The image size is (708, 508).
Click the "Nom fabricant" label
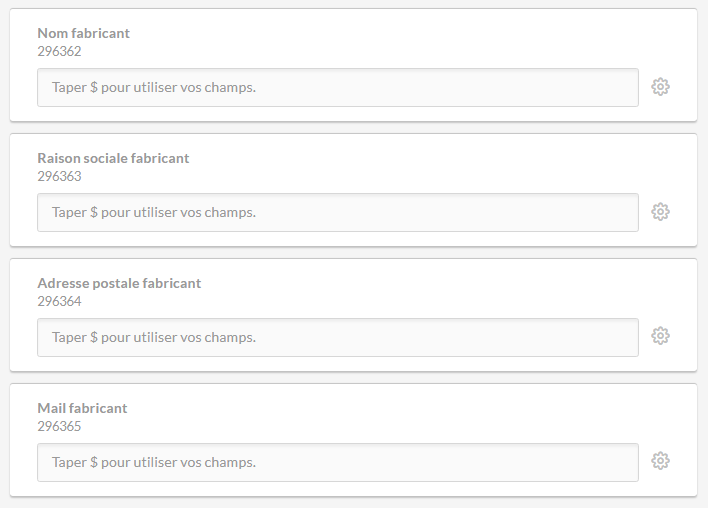pos(83,33)
